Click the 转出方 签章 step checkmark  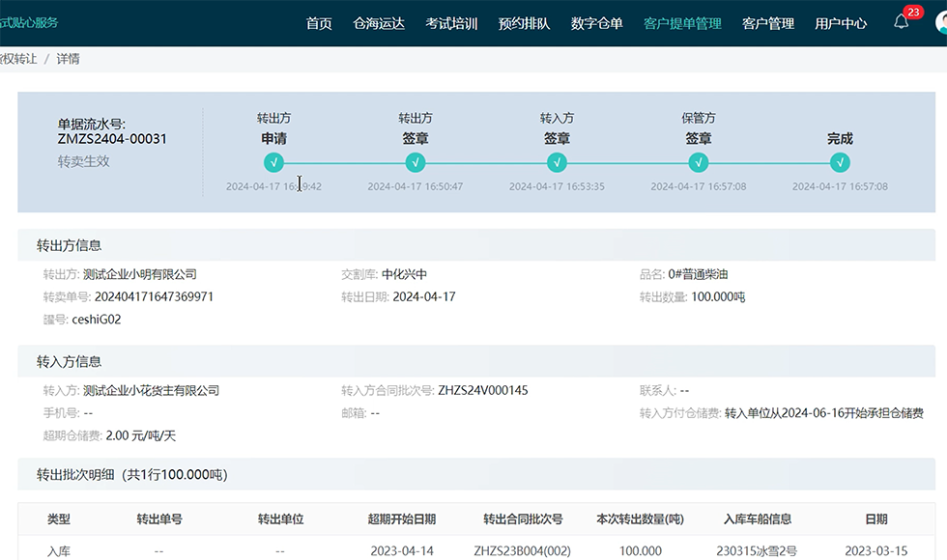point(416,163)
